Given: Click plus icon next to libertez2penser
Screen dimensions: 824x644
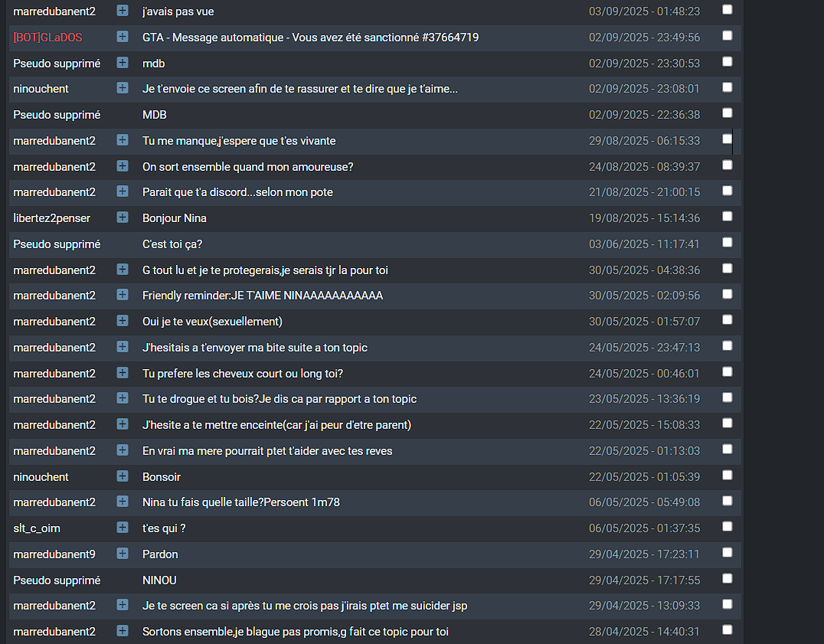Looking at the screenshot, I should pos(123,217).
